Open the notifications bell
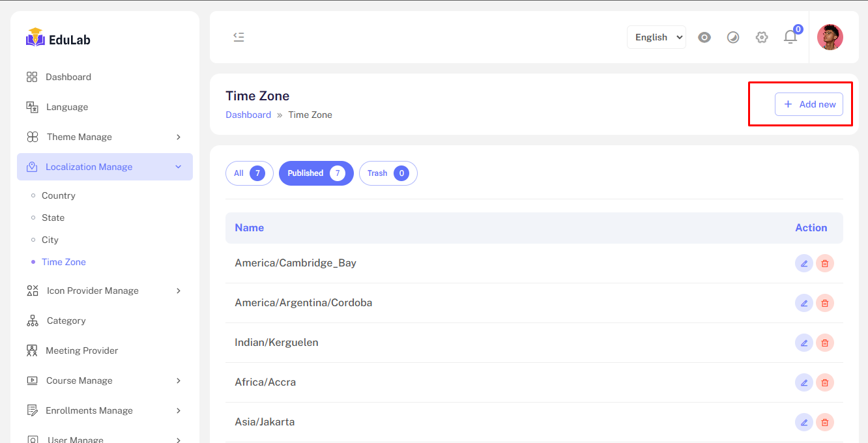 point(790,37)
